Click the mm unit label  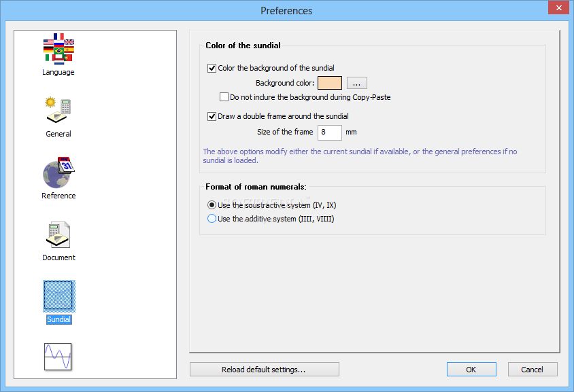(351, 132)
